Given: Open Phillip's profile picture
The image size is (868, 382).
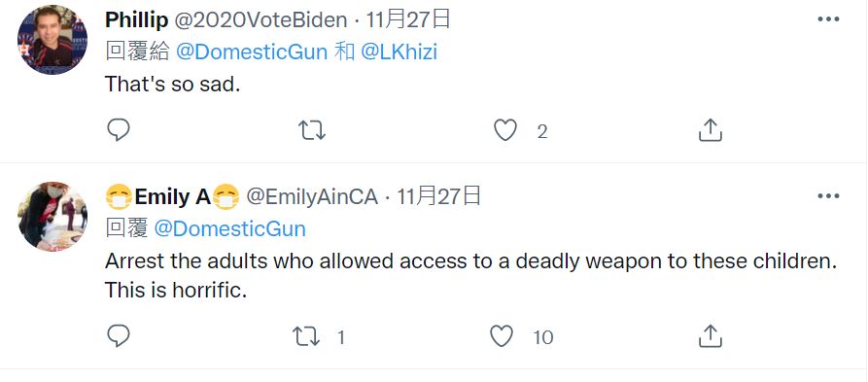Looking at the screenshot, I should [52, 40].
